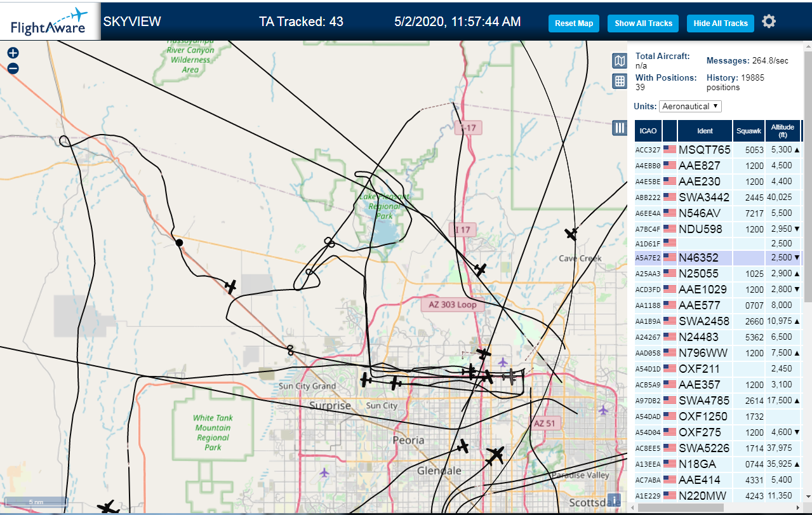This screenshot has height=515, width=812.
Task: Select the AAE1029 row
Action: 718,290
